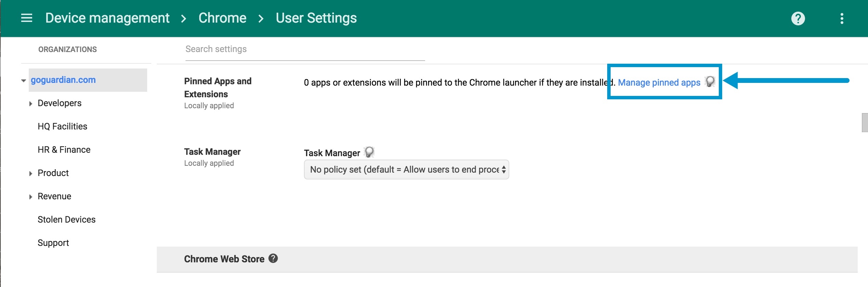Viewport: 868px width, 287px height.
Task: Open Manage pinned apps link
Action: pyautogui.click(x=659, y=83)
